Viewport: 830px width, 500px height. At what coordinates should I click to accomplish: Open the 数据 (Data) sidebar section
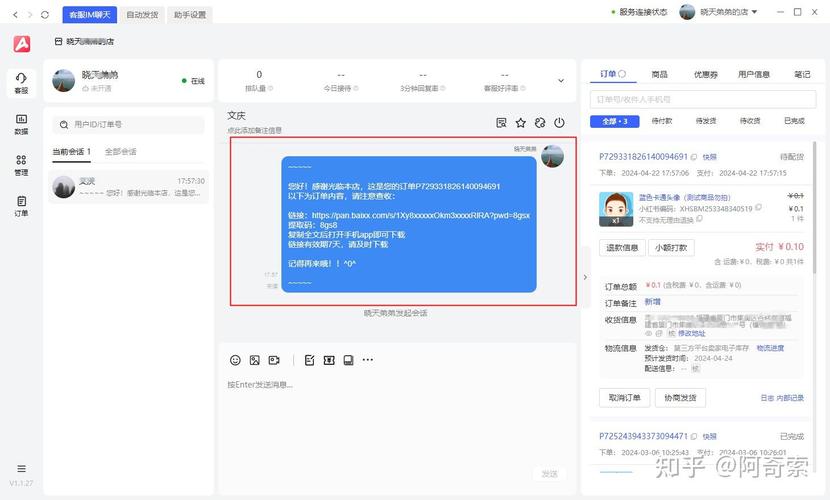(x=21, y=124)
